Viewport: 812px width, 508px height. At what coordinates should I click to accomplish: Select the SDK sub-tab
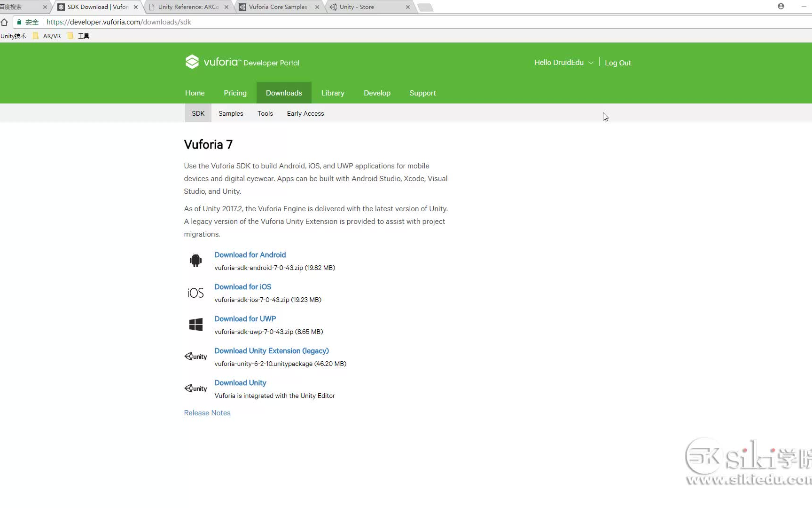tap(198, 113)
